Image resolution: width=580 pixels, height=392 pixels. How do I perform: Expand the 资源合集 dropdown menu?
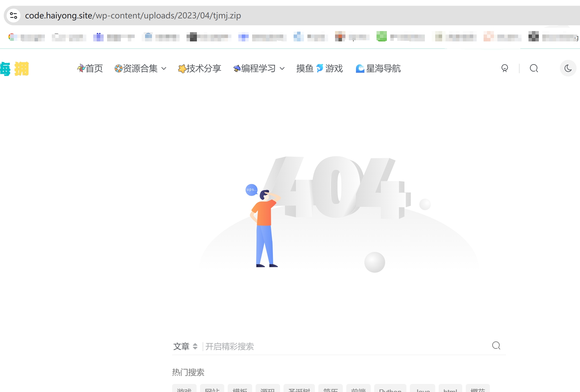pyautogui.click(x=140, y=68)
